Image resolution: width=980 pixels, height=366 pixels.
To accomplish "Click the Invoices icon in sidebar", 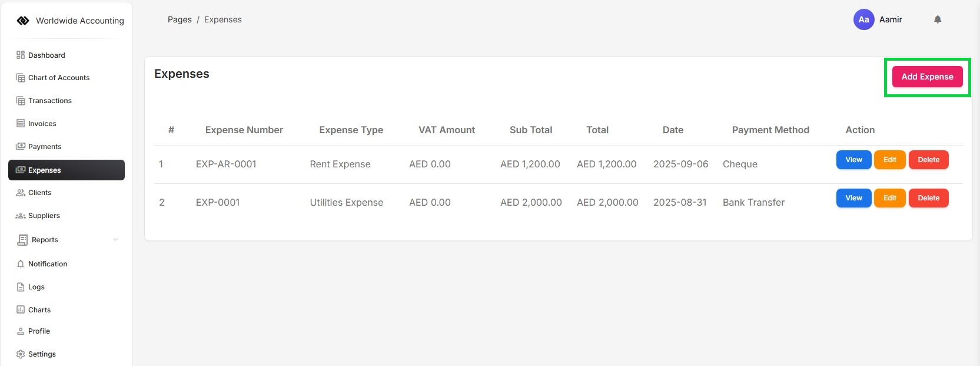I will [x=21, y=124].
